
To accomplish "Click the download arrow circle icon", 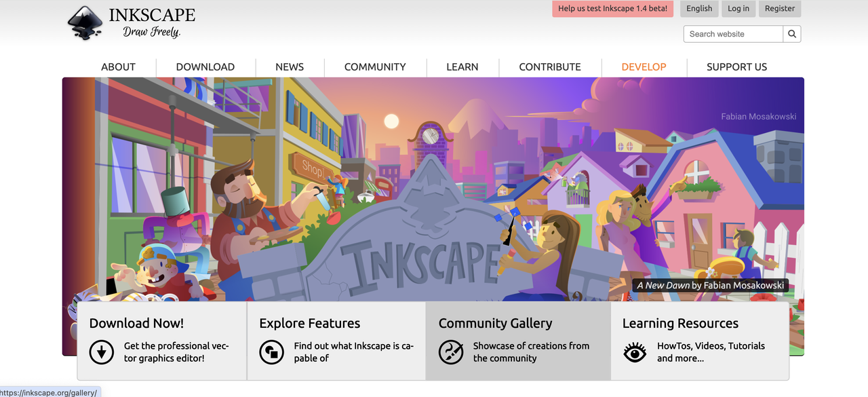I will [102, 352].
